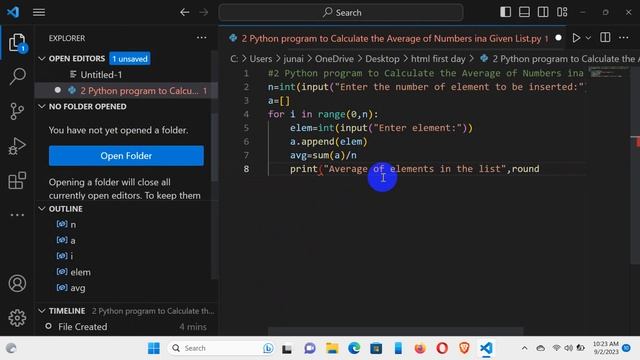Select variable avg in Outline
Viewport: 640px width, 360px height.
(x=78, y=288)
